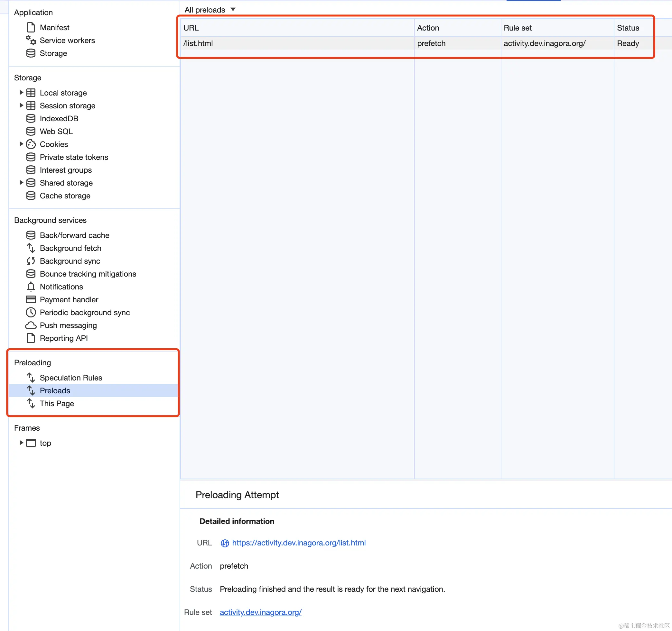The image size is (672, 631).
Task: Click the activity.dev.inagora.org/ rule set link
Action: 260,612
